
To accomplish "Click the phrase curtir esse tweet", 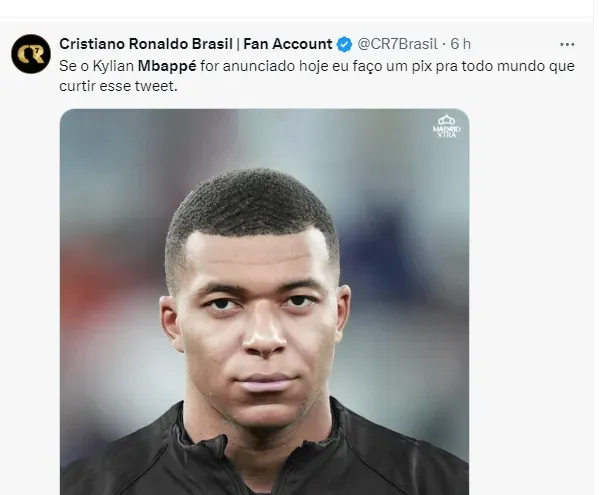I will pyautogui.click(x=118, y=86).
